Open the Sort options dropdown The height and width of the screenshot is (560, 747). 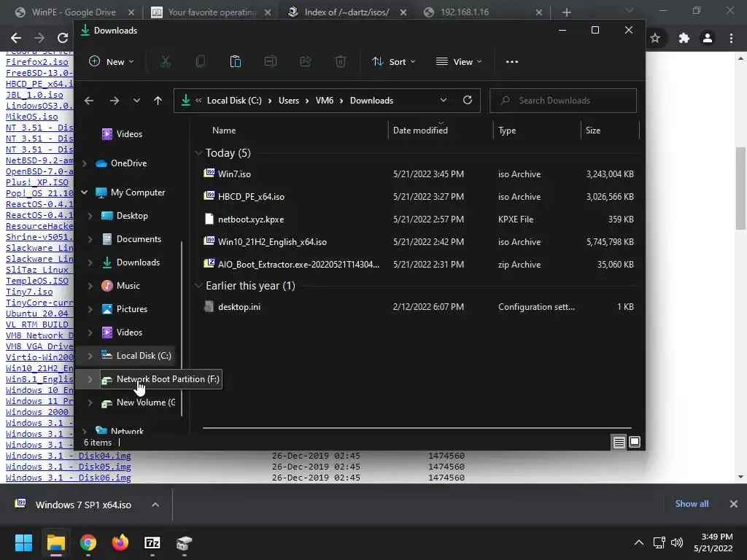pyautogui.click(x=393, y=61)
